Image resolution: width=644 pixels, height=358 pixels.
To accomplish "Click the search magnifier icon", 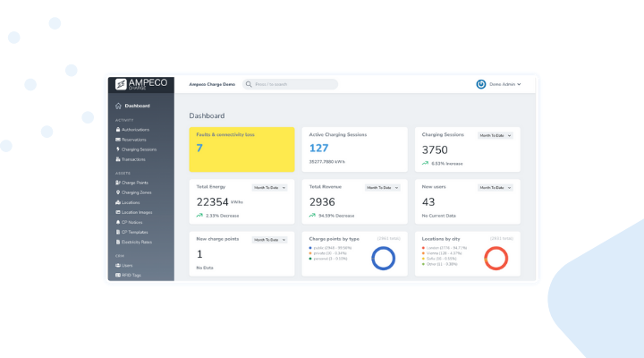I will pos(249,84).
